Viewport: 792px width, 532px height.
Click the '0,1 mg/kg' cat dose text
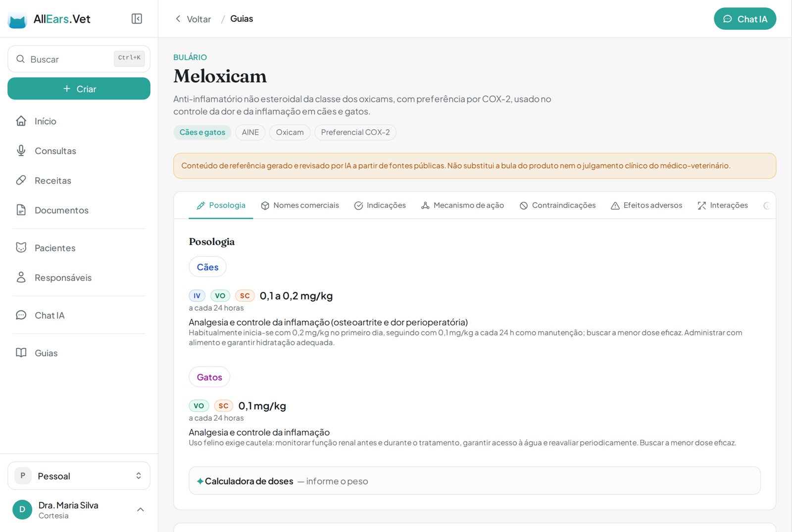(262, 406)
